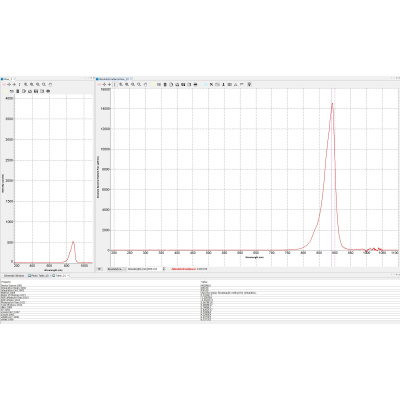Switch to the Schematic Window tab
Image resolution: width=400 pixels, height=400 pixels.
tap(13, 276)
